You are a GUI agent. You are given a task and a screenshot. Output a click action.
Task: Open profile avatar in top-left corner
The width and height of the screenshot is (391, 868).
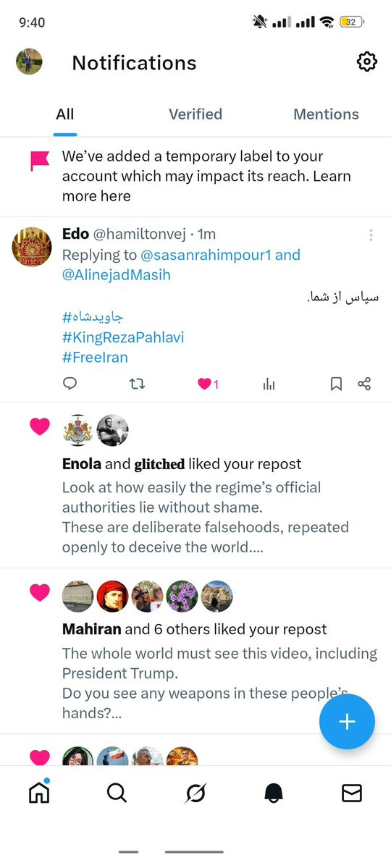click(x=29, y=62)
